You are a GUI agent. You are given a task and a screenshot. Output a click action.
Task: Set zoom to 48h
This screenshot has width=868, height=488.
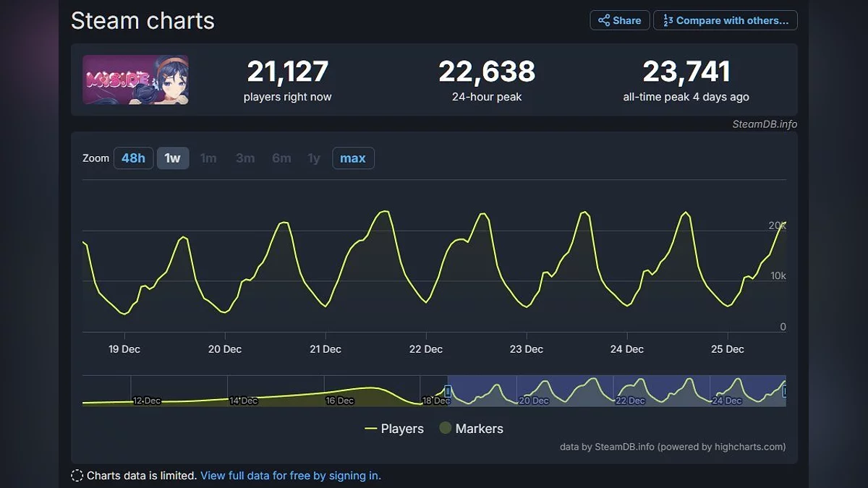133,158
